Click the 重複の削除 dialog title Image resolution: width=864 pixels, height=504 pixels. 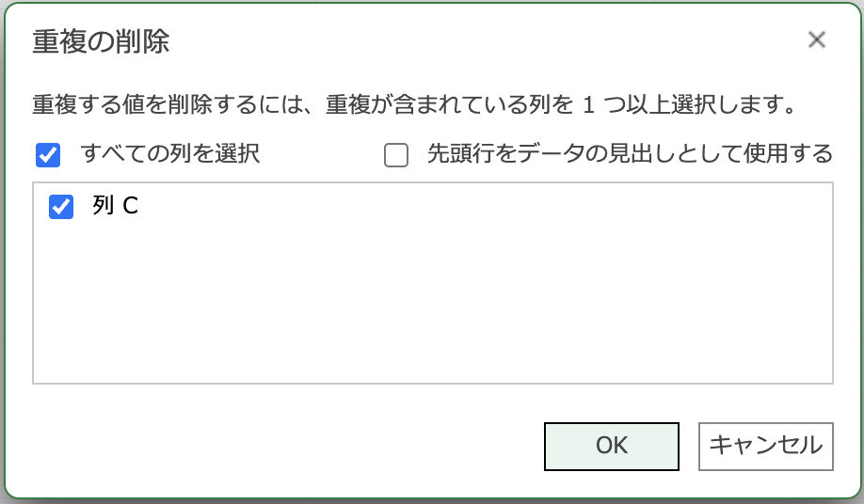101,41
